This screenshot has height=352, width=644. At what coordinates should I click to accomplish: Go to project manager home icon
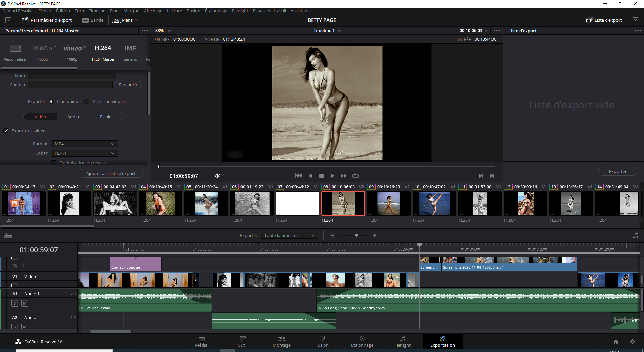pos(616,342)
